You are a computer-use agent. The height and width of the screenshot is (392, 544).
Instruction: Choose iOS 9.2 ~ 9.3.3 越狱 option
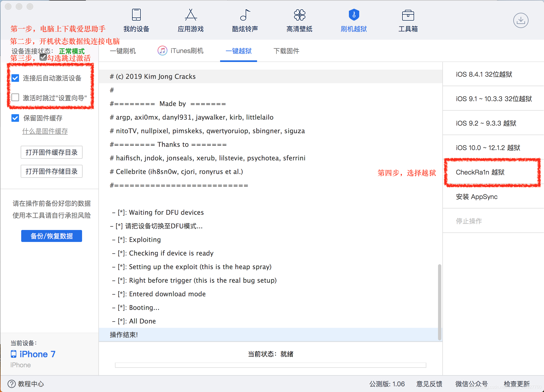click(x=493, y=123)
